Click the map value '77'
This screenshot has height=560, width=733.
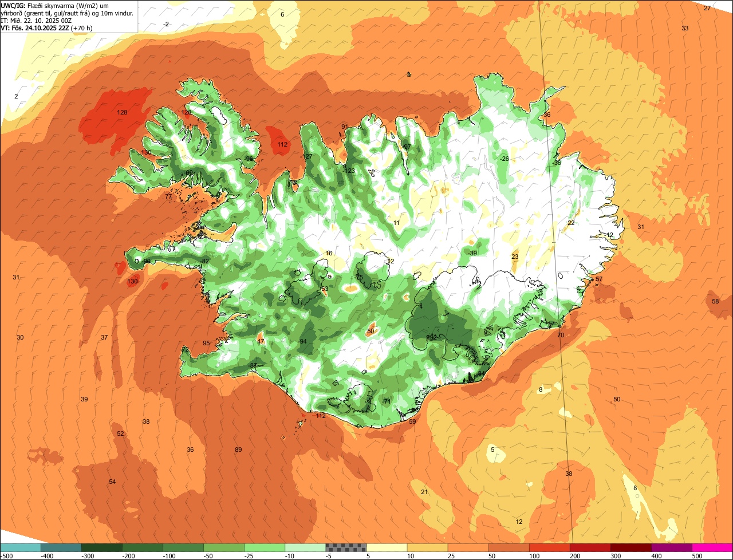pyautogui.click(x=168, y=196)
